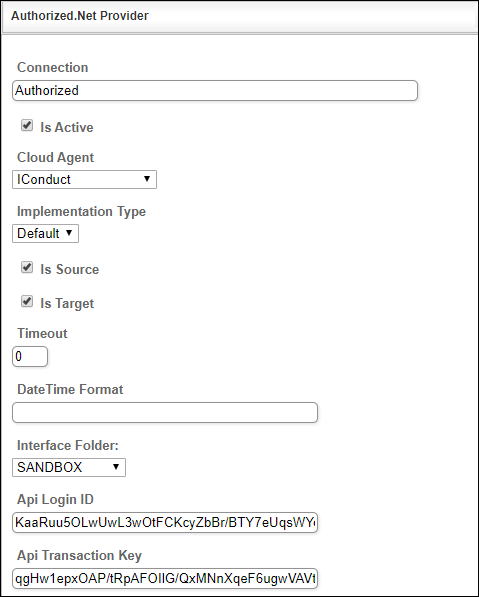Click the Cloud Agent dropdown arrow
479x597 pixels.
tap(147, 179)
